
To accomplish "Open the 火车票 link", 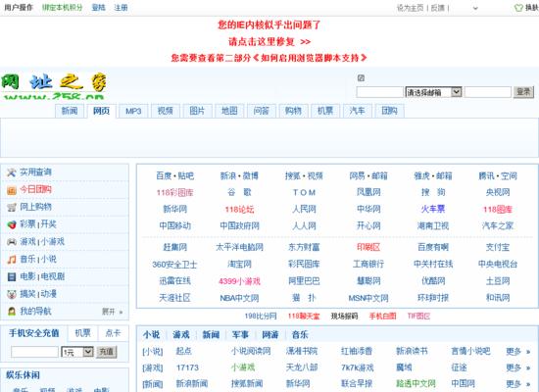I will [433, 209].
